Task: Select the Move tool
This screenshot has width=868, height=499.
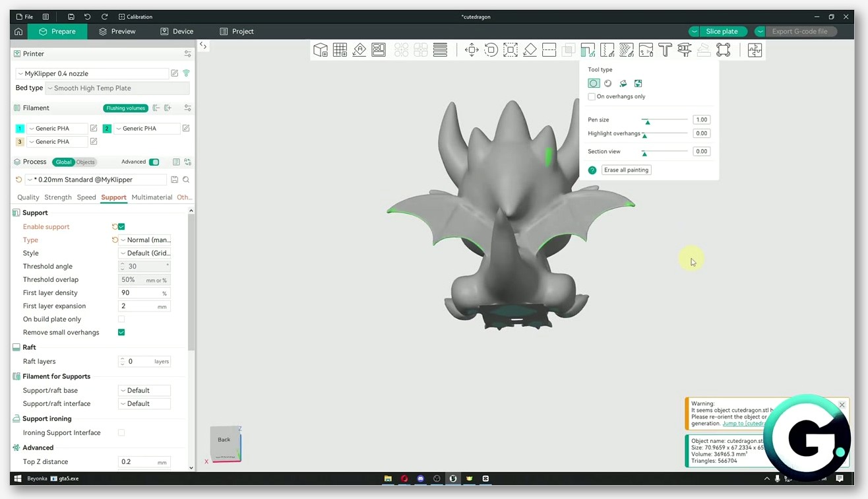Action: [472, 50]
